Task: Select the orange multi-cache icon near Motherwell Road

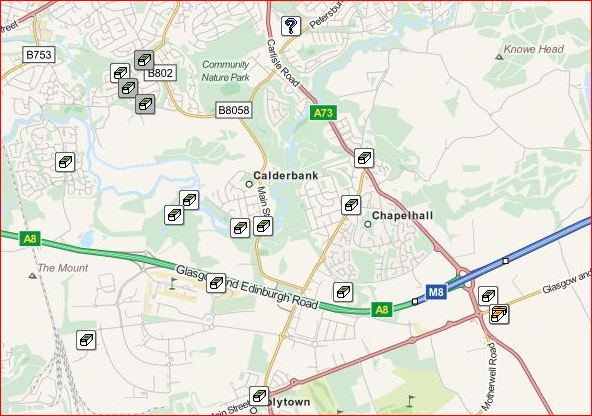Action: click(499, 314)
